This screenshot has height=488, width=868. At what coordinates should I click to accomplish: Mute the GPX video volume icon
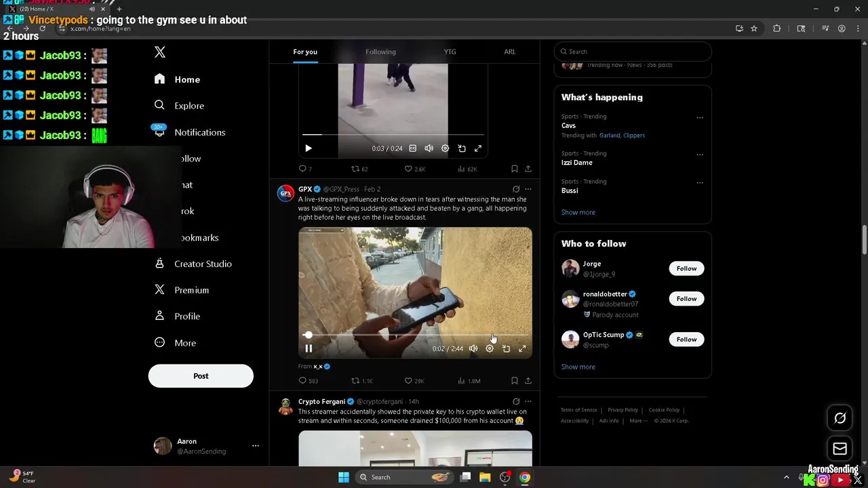click(473, 348)
